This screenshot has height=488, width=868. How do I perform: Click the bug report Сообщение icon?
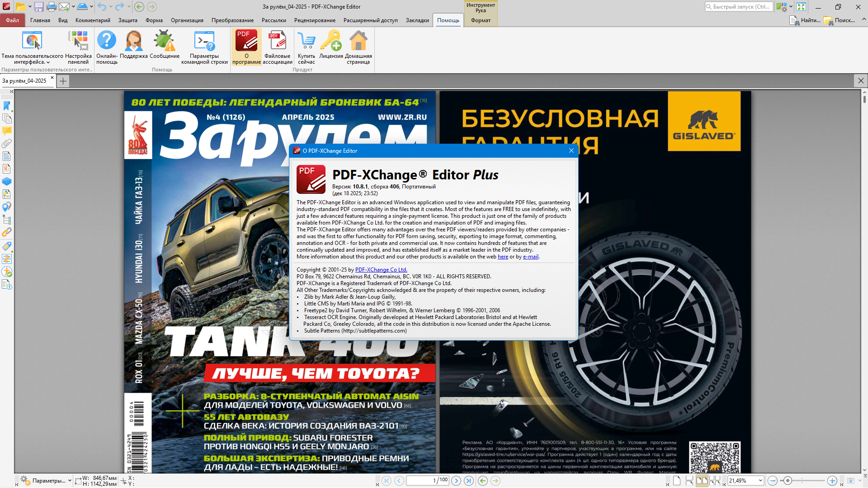165,42
